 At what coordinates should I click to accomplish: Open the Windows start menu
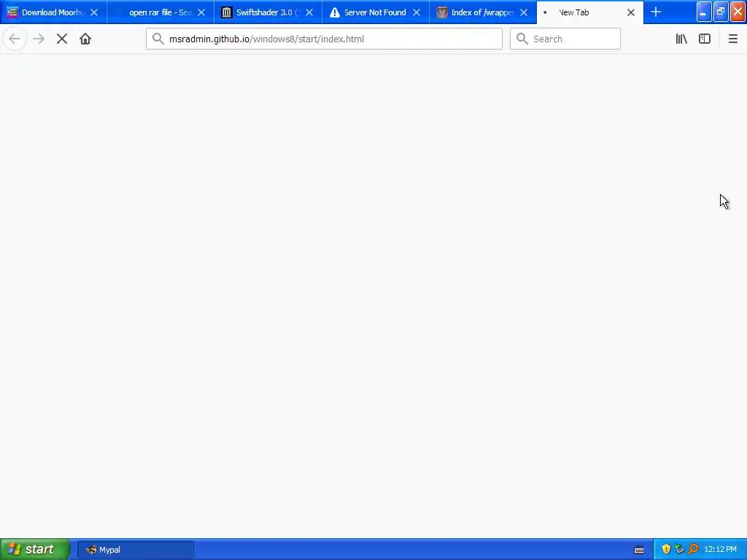(x=34, y=549)
